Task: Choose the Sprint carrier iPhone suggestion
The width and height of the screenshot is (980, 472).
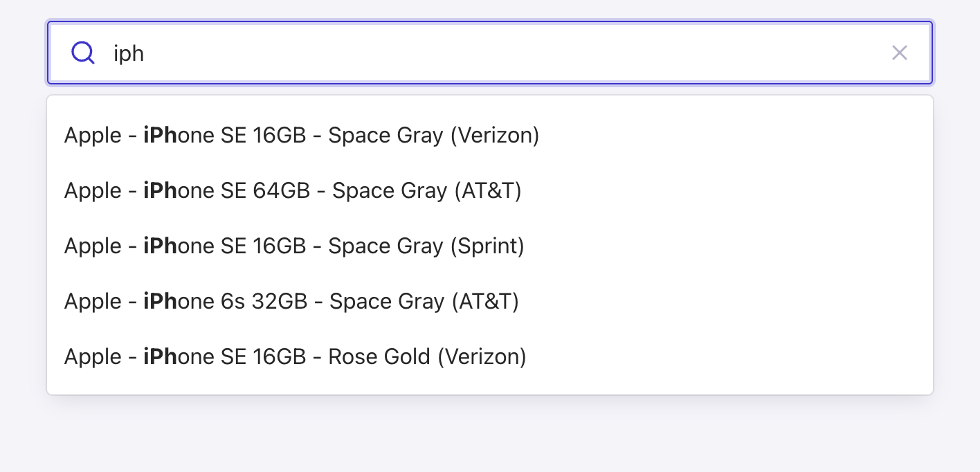Action: click(294, 246)
